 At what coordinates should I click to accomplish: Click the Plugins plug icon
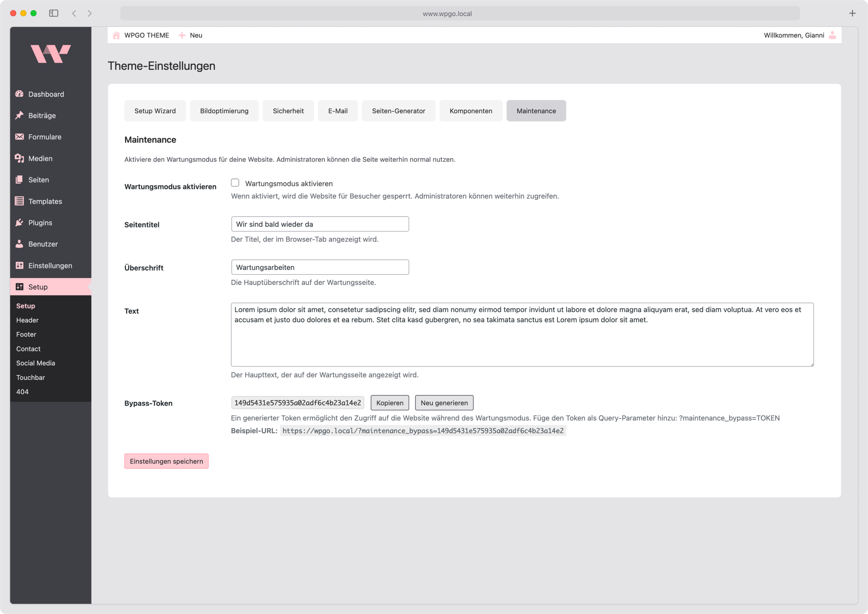click(x=19, y=223)
